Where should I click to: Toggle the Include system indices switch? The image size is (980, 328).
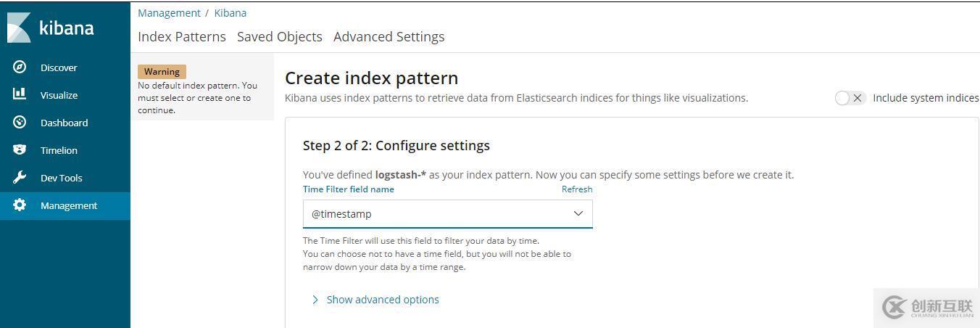850,98
